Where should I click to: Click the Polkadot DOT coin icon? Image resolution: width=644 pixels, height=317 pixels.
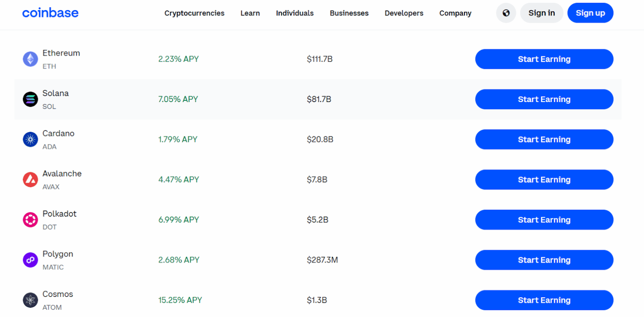[30, 220]
